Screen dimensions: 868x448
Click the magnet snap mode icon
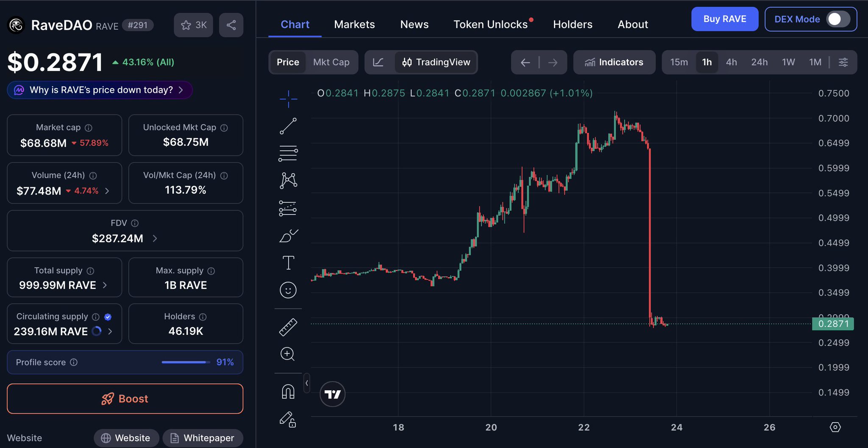(x=288, y=391)
